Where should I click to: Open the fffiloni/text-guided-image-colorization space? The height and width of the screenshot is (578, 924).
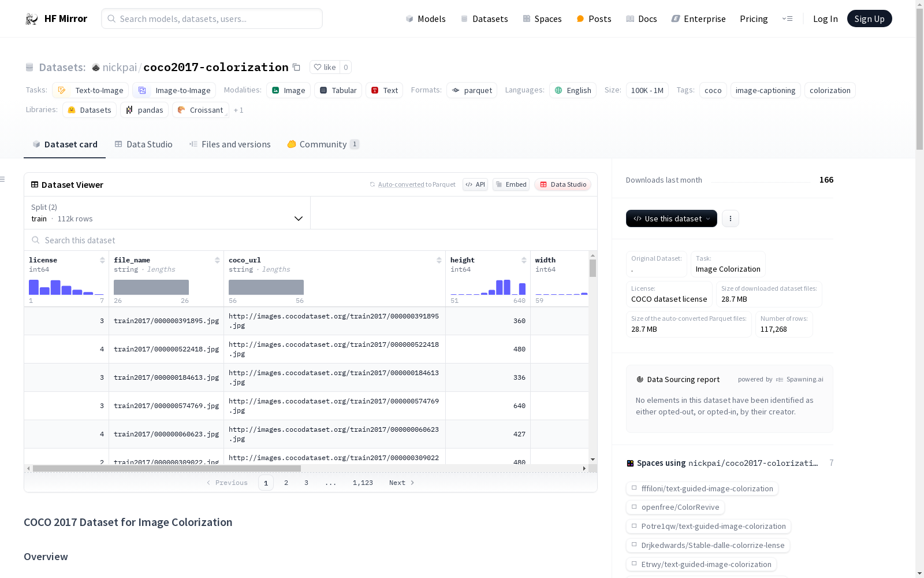pyautogui.click(x=702, y=489)
